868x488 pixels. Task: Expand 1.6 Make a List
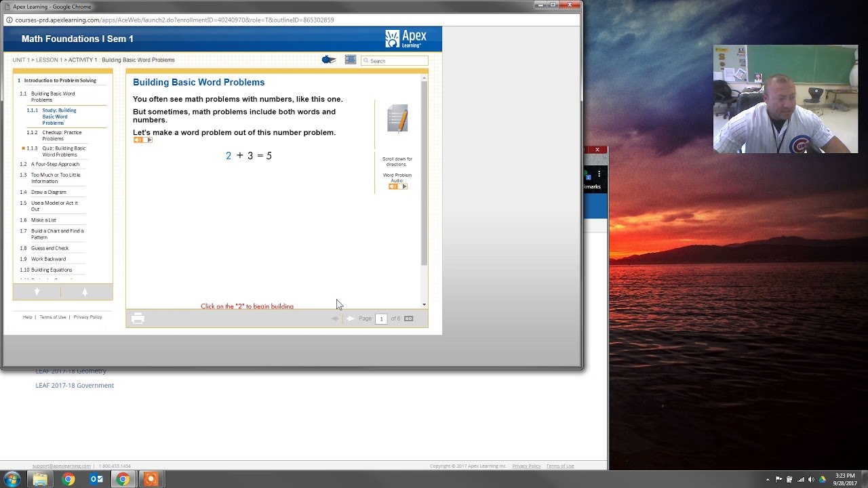pos(43,220)
